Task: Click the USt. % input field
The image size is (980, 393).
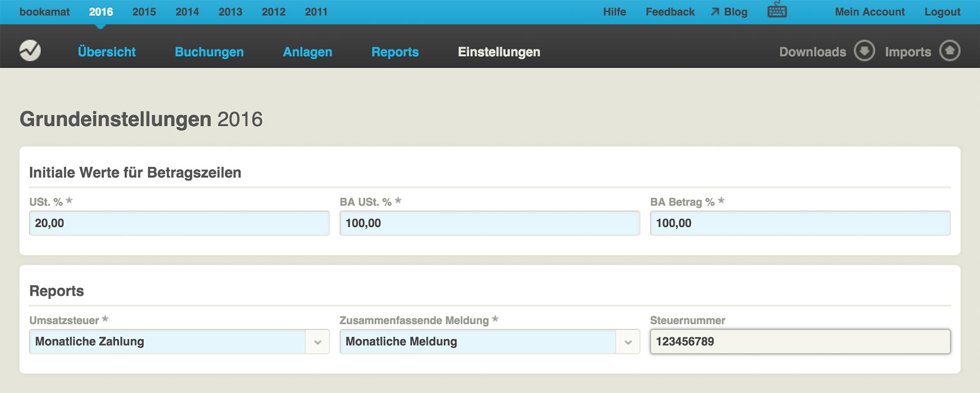Action: point(179,223)
